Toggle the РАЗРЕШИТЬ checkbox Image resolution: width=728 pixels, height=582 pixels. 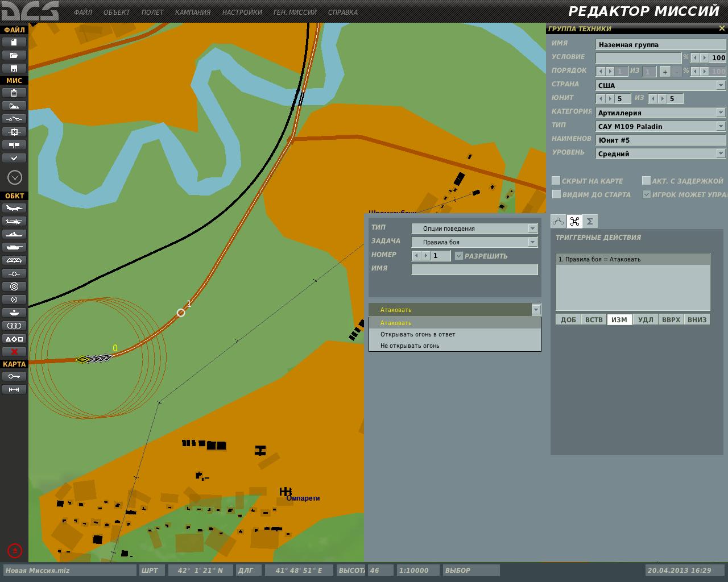click(459, 256)
